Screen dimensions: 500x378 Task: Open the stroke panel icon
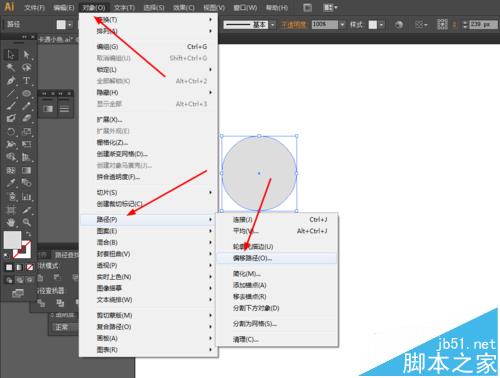click(64, 109)
